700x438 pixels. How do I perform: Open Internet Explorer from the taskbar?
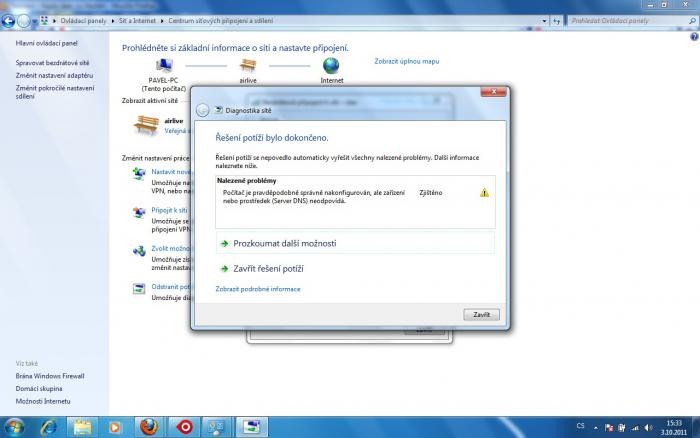point(47,427)
